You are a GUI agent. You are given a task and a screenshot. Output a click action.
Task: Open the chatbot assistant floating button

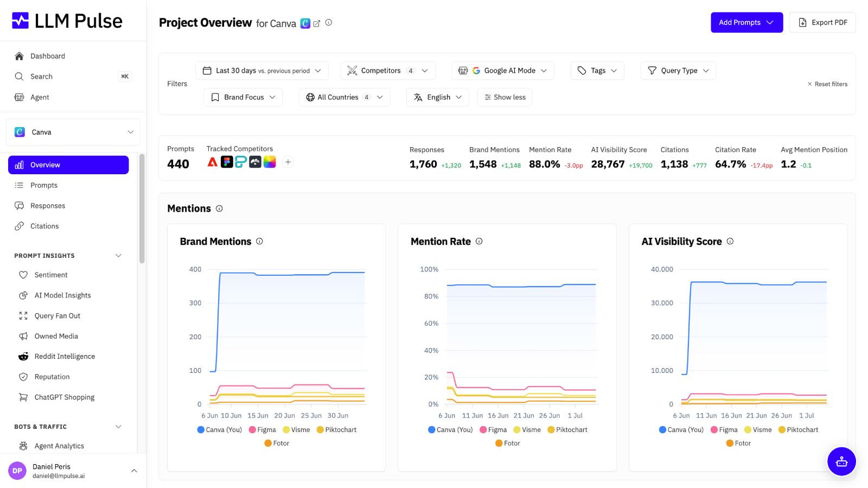(841, 461)
